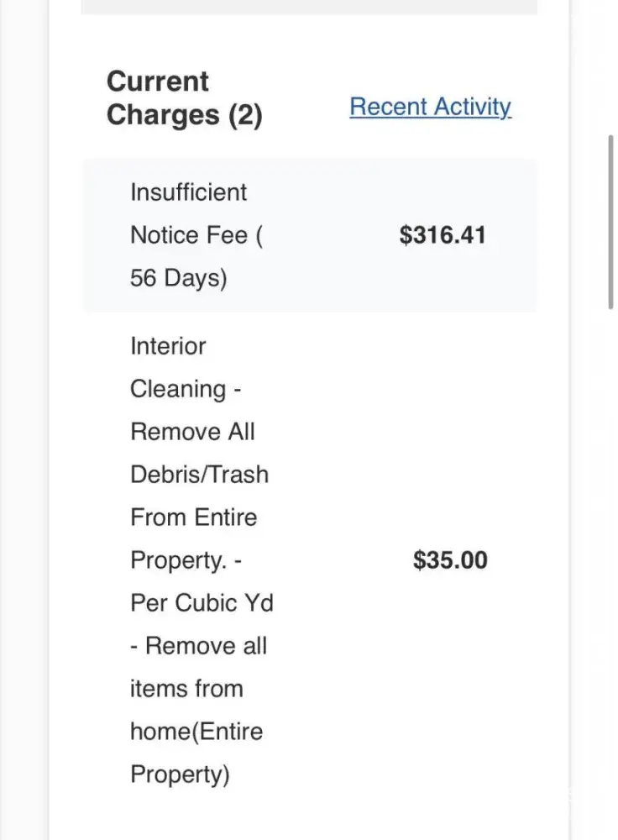This screenshot has height=840, width=618.
Task: Click the final "Property)" text line
Action: coord(180,774)
